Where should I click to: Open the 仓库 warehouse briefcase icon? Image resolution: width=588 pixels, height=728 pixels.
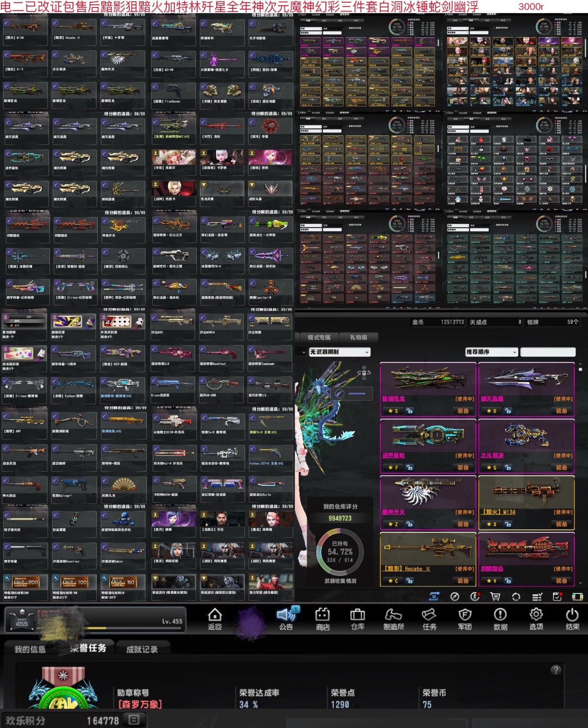[357, 614]
